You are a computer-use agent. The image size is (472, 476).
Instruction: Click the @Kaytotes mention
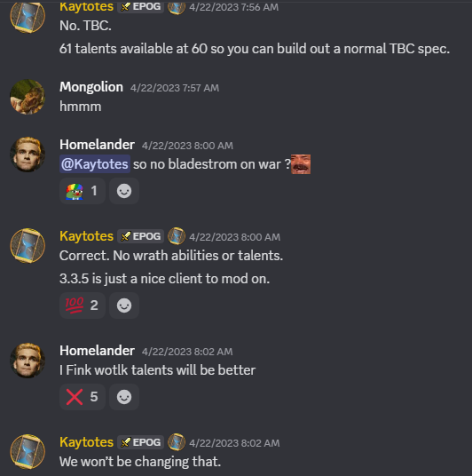point(95,164)
